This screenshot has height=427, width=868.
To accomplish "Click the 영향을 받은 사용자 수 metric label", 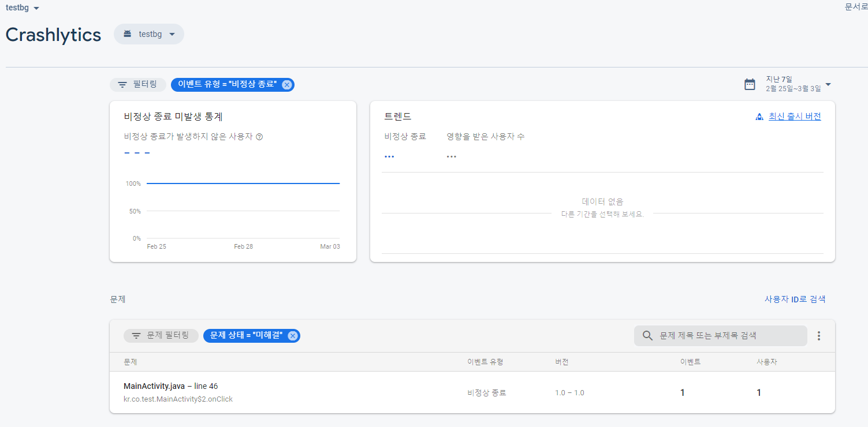I will [x=485, y=137].
